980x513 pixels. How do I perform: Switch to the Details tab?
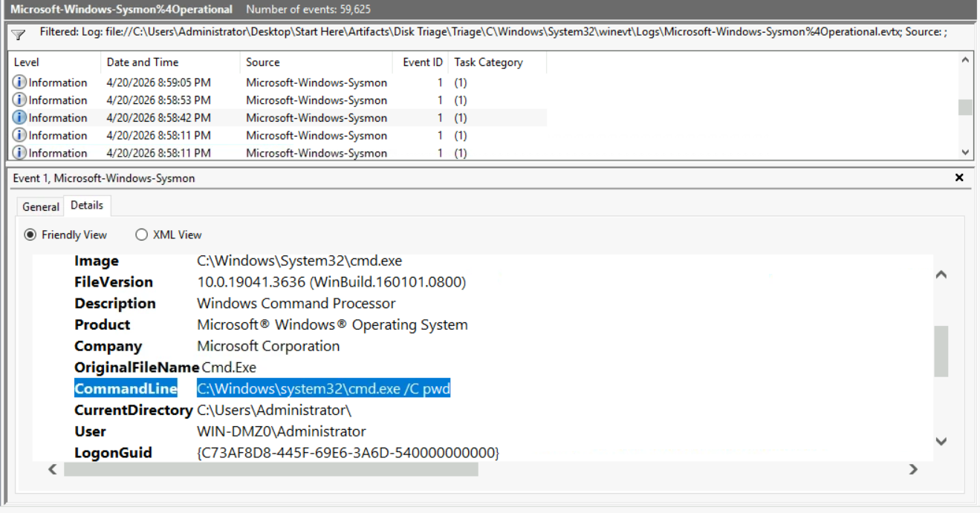[87, 205]
